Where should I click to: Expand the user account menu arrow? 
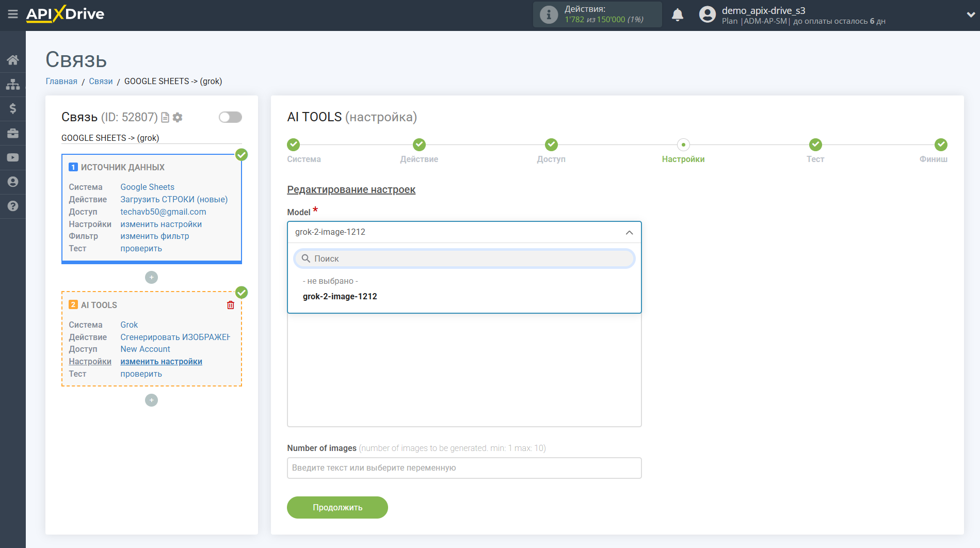(970, 15)
